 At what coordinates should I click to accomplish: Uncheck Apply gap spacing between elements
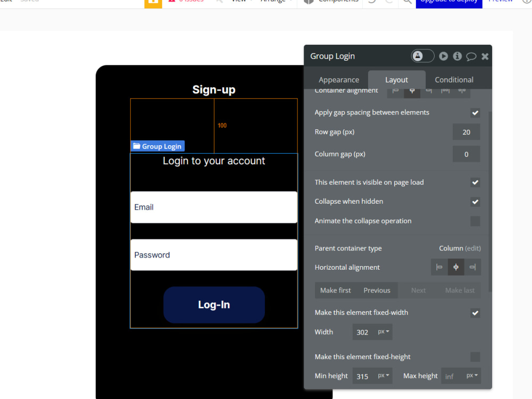click(475, 113)
